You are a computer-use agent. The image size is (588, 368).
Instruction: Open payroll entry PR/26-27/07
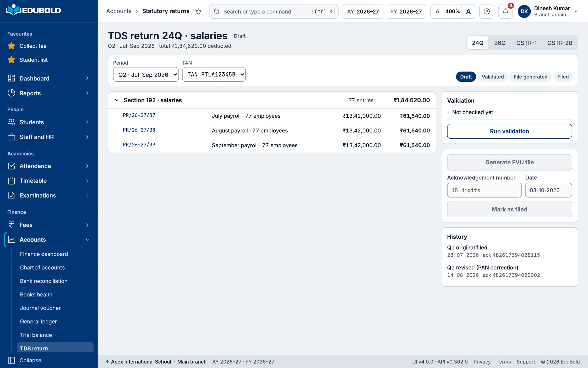click(139, 115)
